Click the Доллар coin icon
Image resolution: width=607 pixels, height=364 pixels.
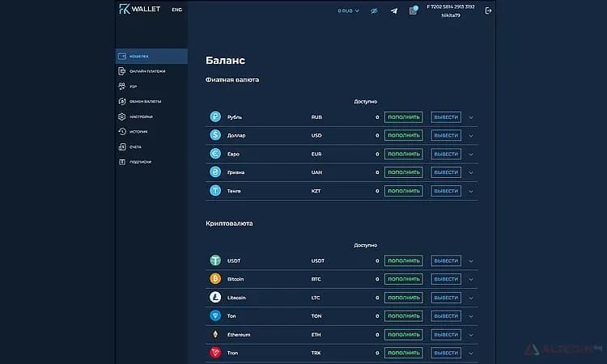215,135
